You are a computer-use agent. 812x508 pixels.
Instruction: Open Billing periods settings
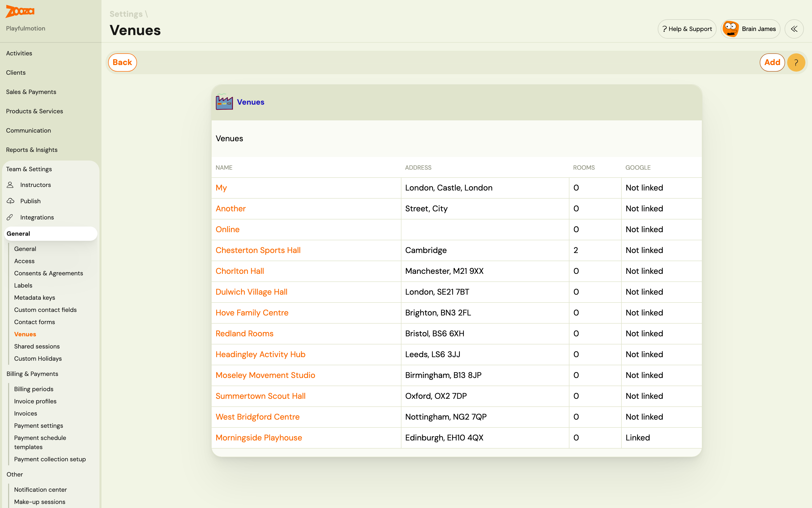point(33,389)
